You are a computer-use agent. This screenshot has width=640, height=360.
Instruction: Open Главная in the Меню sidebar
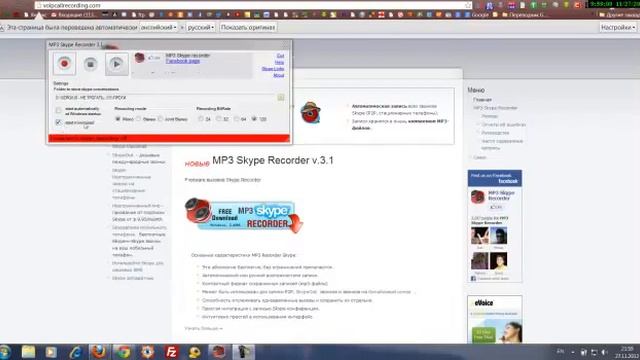click(482, 100)
